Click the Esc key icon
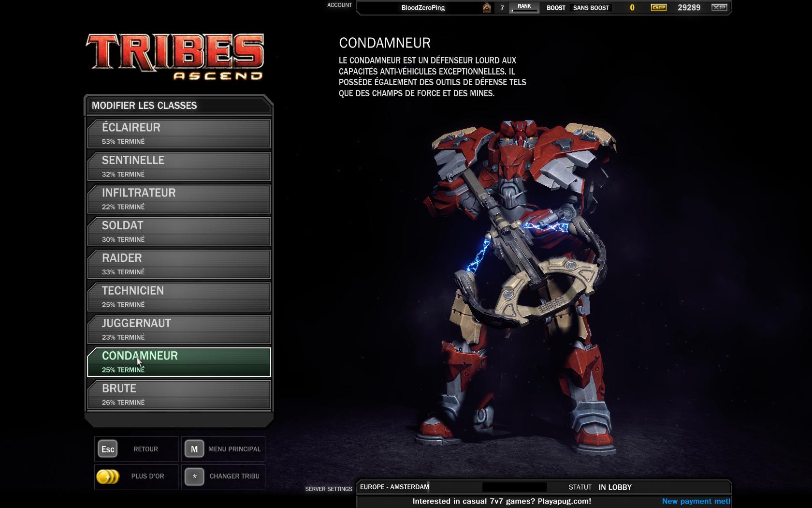Viewport: 812px width, 508px height. coord(108,449)
